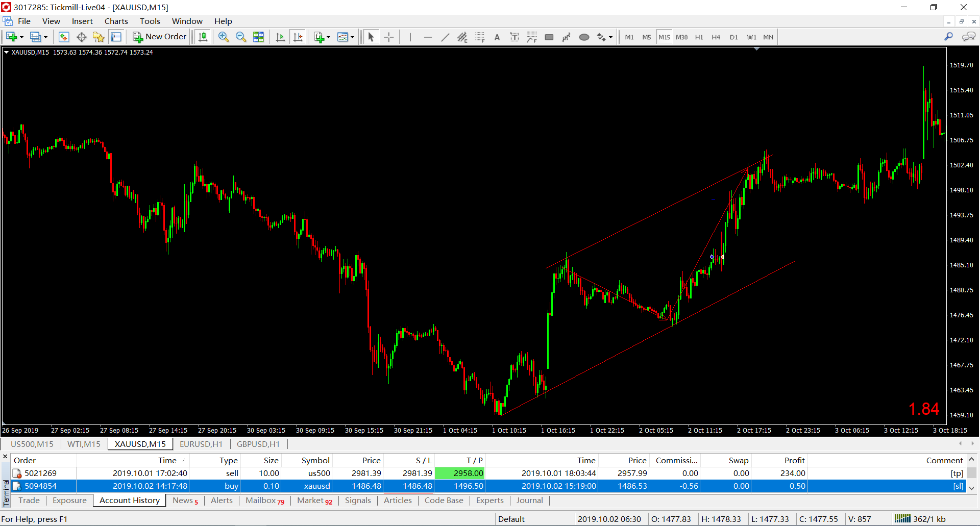
Task: Open the Mailbox tab with 79 messages
Action: point(264,500)
